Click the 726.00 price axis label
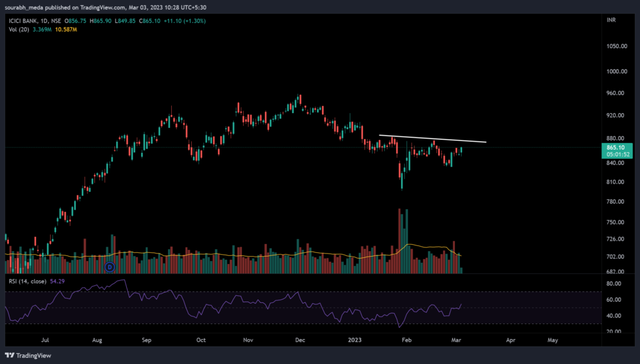 point(616,239)
